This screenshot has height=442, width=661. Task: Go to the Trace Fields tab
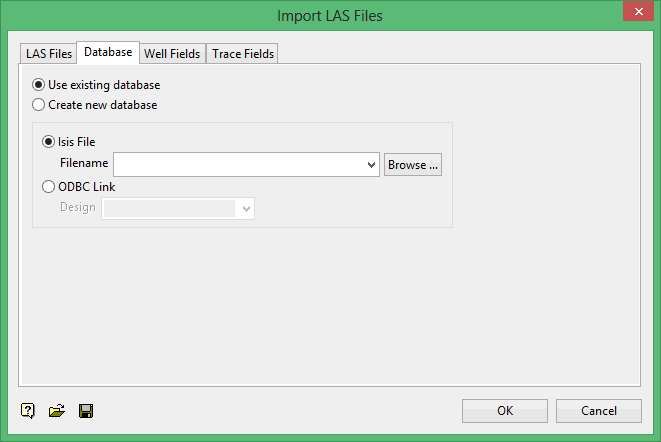(242, 54)
